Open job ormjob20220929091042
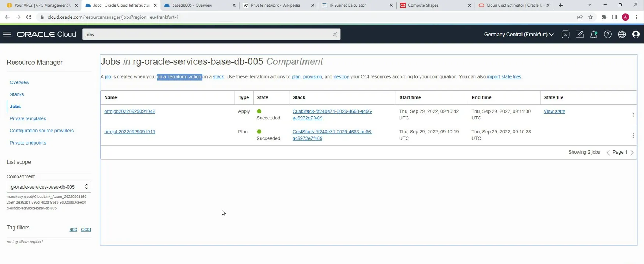644x264 pixels. click(x=130, y=111)
